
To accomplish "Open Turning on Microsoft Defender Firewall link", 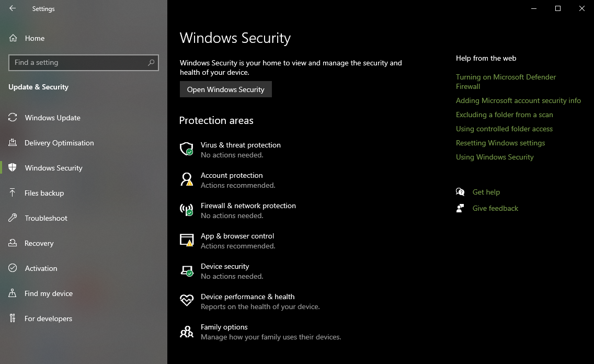I will click(506, 82).
